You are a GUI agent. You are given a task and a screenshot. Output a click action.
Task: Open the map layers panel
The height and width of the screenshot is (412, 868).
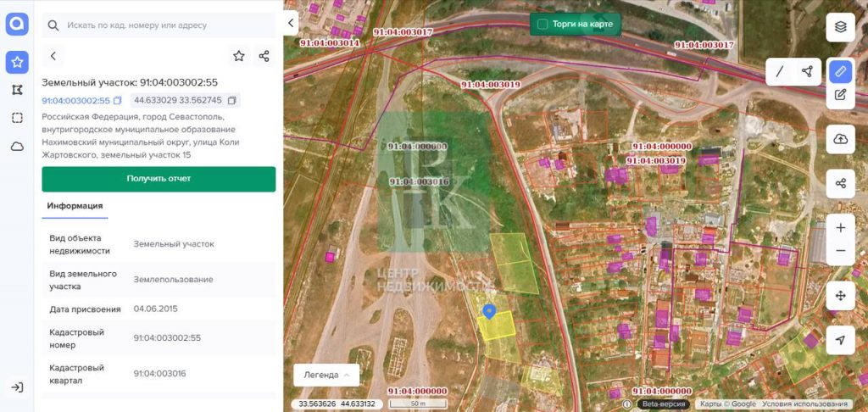[840, 26]
